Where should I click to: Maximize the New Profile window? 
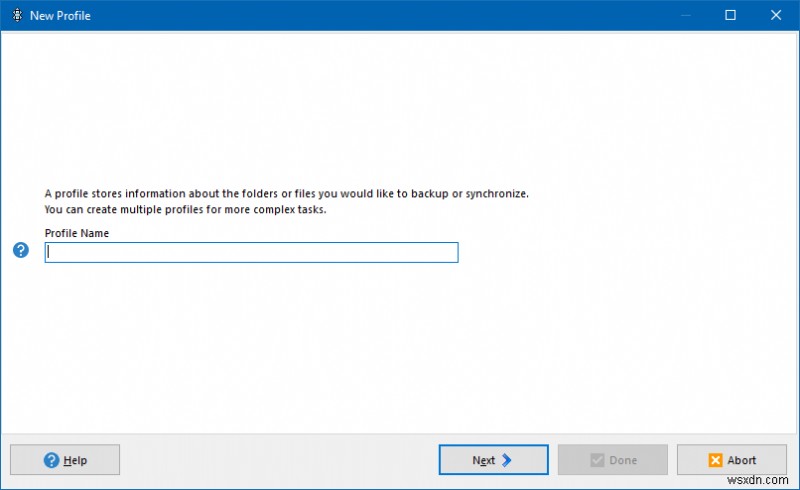click(x=730, y=15)
